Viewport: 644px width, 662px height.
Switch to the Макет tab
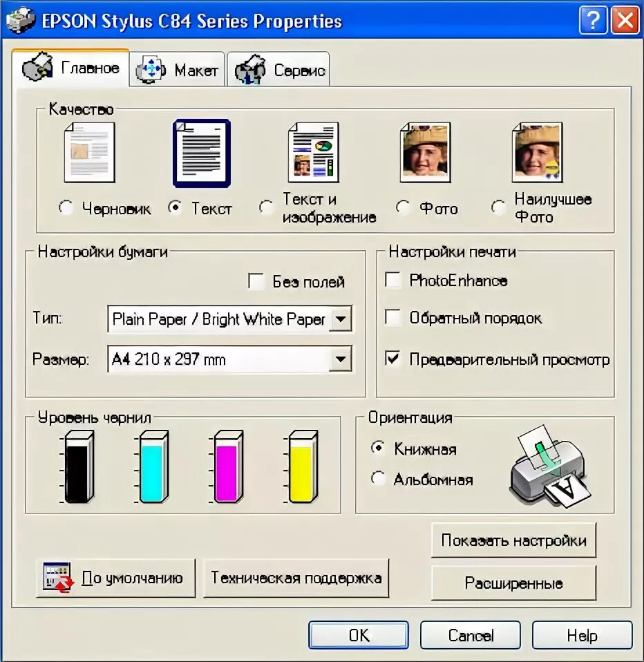point(177,69)
